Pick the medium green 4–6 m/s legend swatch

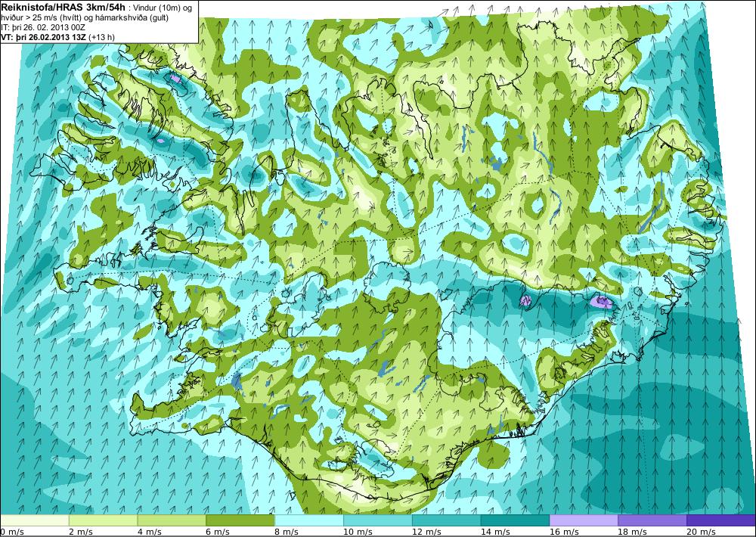pyautogui.click(x=172, y=520)
